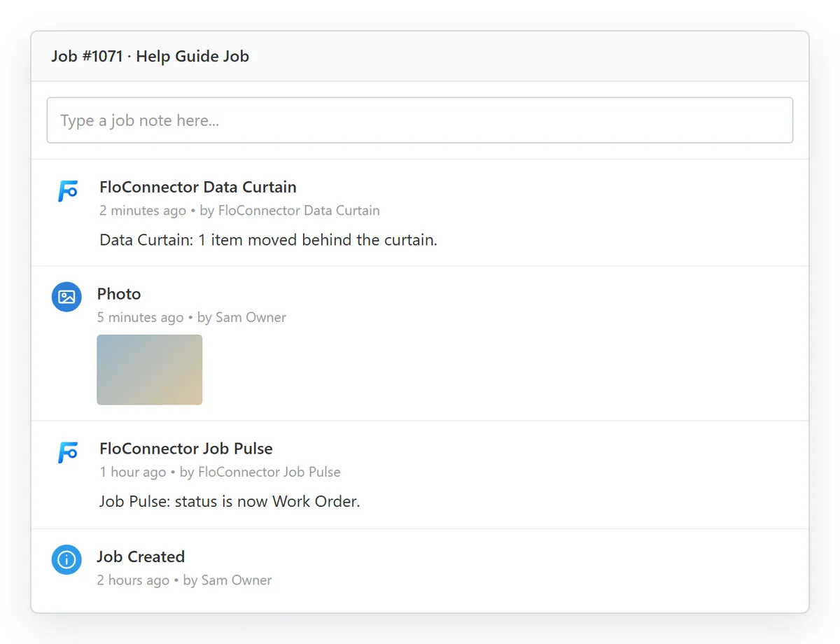
Task: Click "1 hour ago • by FloConnector Job Pulse"
Action: [x=220, y=472]
